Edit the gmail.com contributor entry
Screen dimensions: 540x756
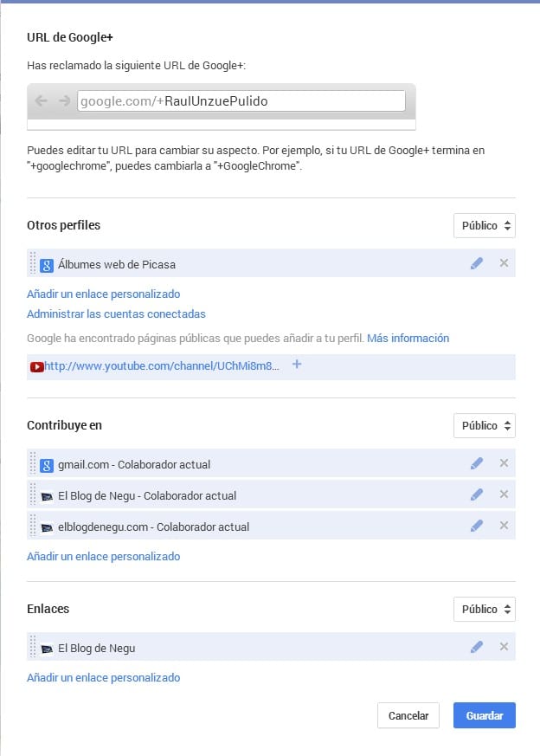click(477, 463)
